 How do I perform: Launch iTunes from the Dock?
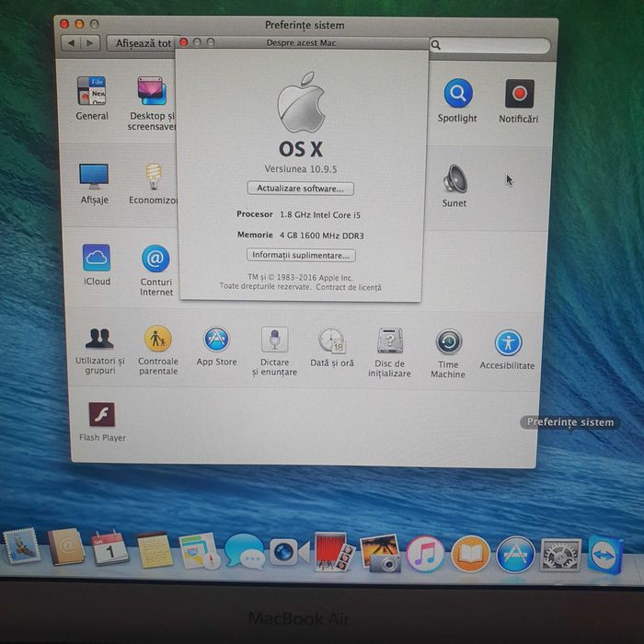click(425, 554)
